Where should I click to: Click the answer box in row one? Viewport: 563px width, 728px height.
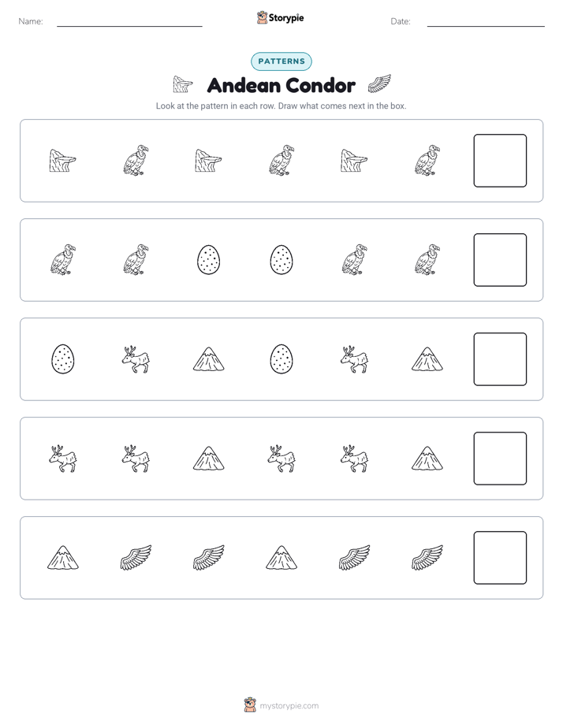[x=500, y=161]
